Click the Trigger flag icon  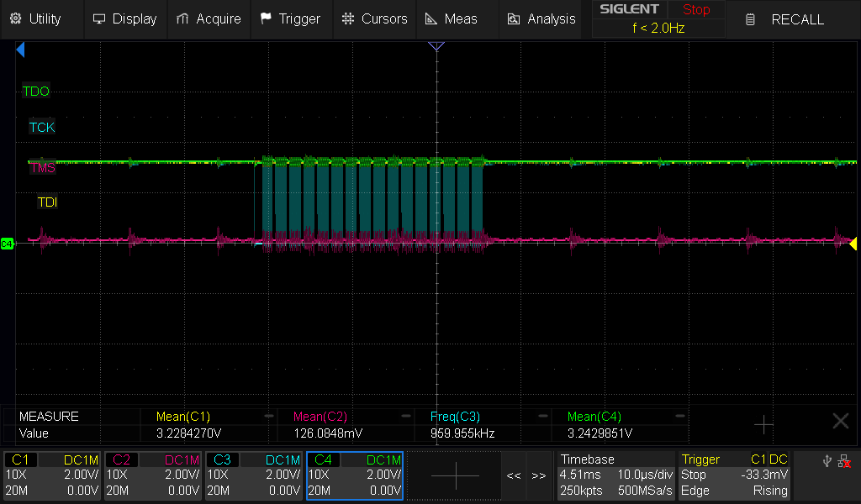266,18
